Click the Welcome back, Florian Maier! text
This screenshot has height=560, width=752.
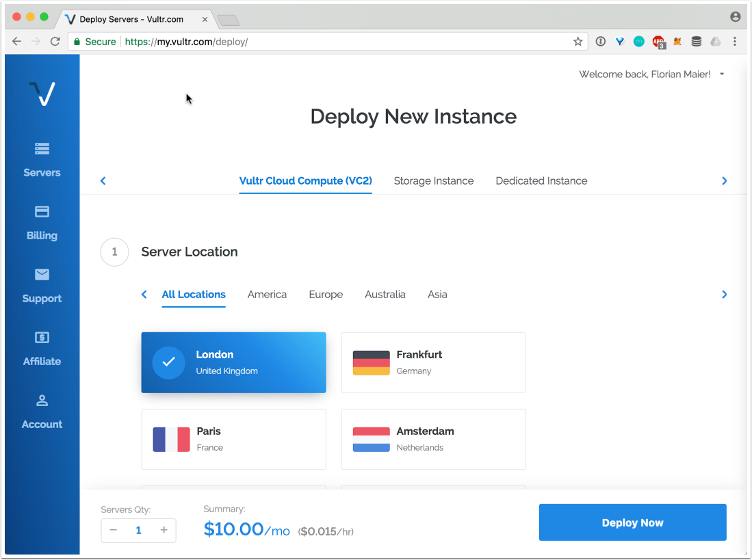tap(645, 75)
